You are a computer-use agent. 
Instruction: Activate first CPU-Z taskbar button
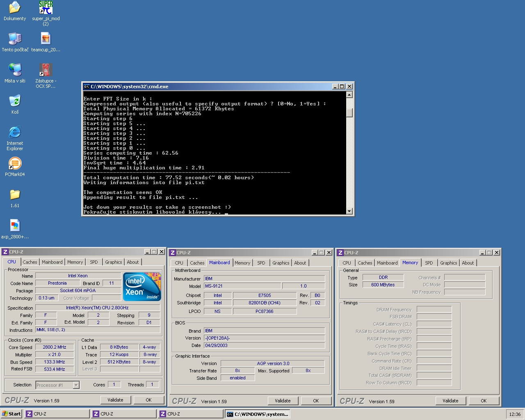(x=57, y=414)
